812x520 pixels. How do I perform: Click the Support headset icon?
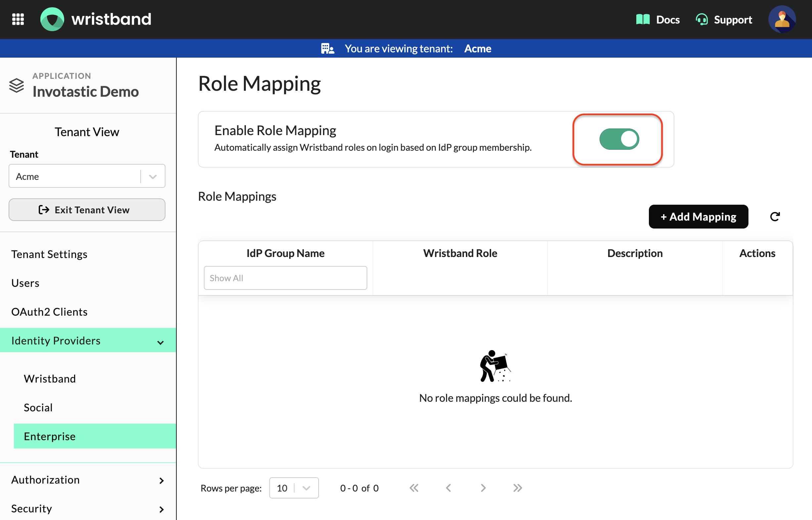tap(702, 19)
